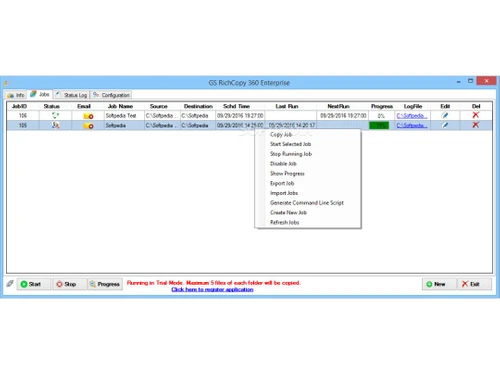Click the attachment icon beside Start button
Viewport: 500px width, 375px height.
coord(10,284)
